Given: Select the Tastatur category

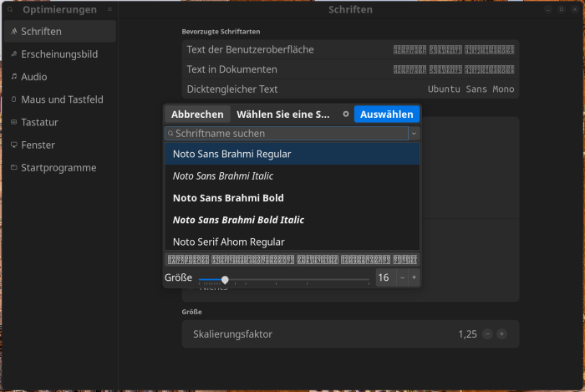Looking at the screenshot, I should [60, 122].
